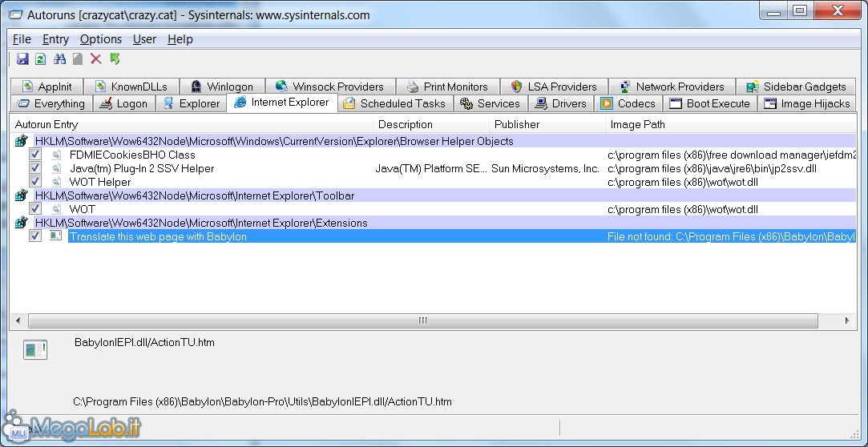868x447 pixels.
Task: Click the Refresh toolbar icon
Action: pyautogui.click(x=41, y=59)
